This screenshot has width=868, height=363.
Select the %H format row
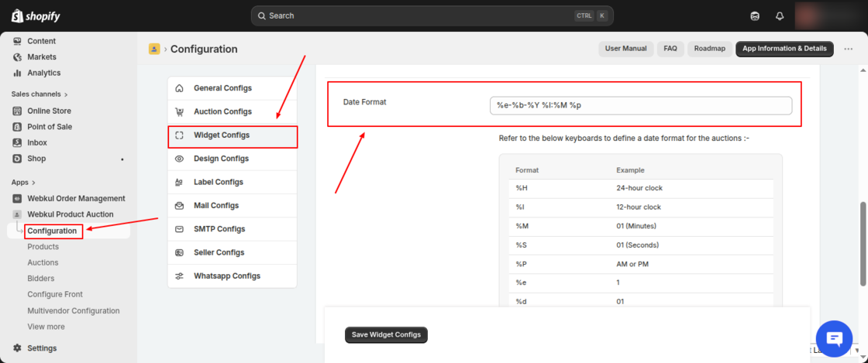click(x=641, y=188)
